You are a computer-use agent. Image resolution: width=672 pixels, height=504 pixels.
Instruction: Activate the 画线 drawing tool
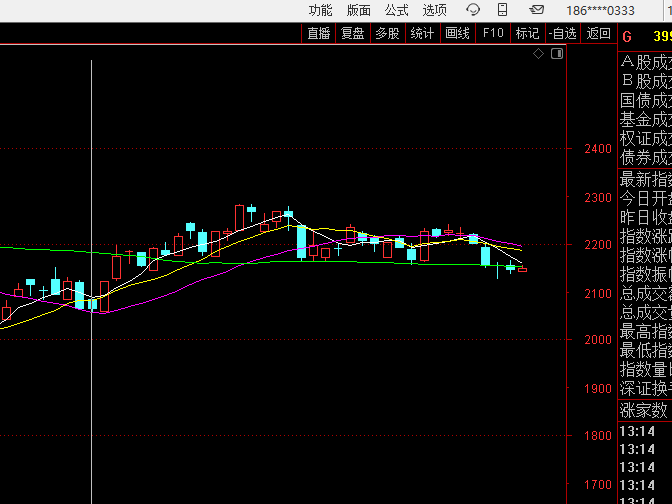(x=457, y=33)
